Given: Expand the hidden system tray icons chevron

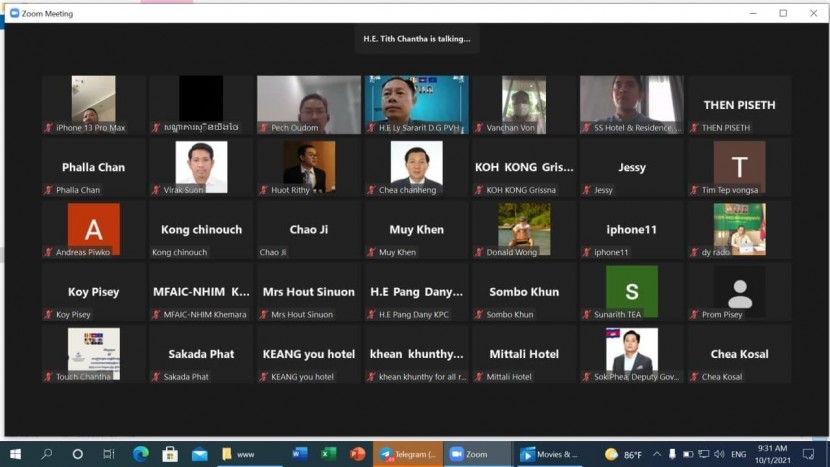Looking at the screenshot, I should click(657, 454).
